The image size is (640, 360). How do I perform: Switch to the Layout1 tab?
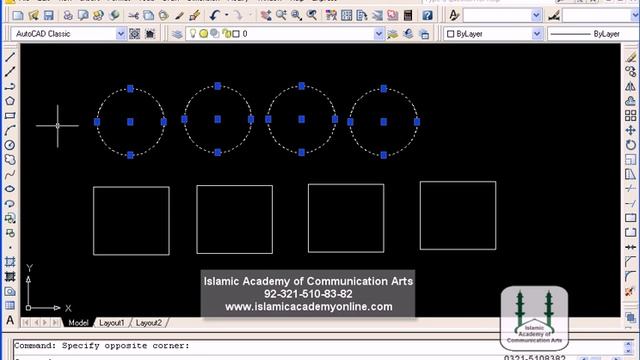pos(111,323)
